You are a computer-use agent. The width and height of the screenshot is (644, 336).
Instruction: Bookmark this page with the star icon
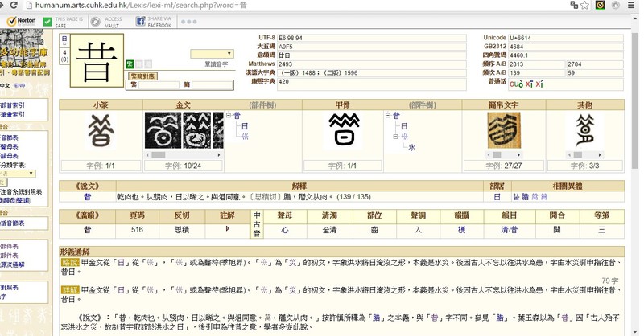[x=585, y=5]
